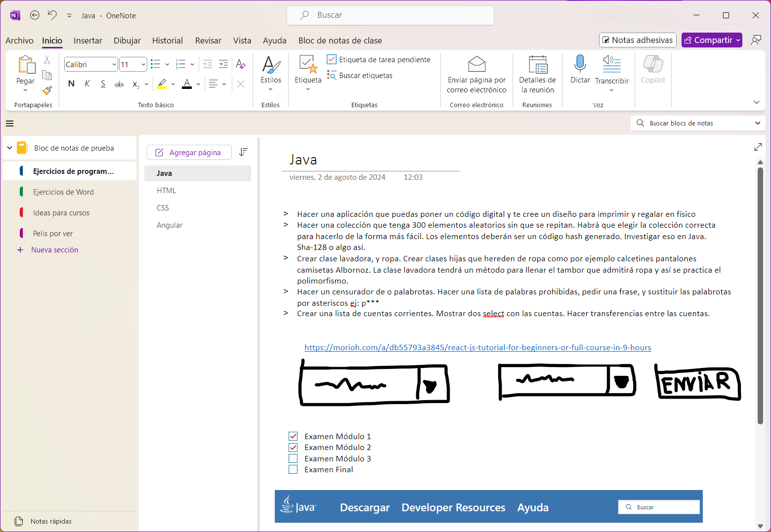Activate the Format Painter brush

(47, 90)
